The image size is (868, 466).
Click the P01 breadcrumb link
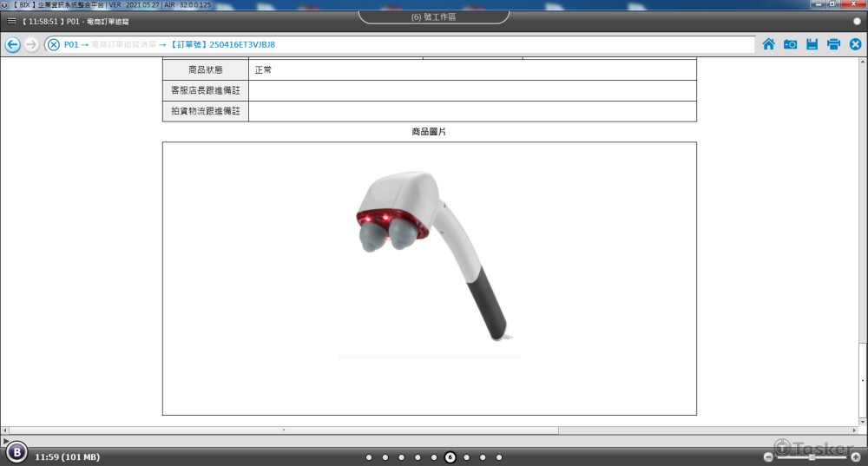click(x=70, y=44)
